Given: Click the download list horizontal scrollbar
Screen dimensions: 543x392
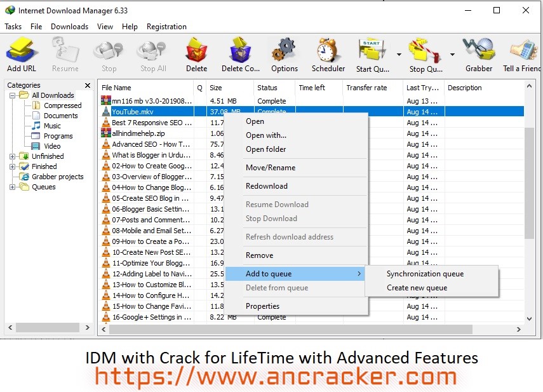Looking at the screenshot, I should 290,329.
